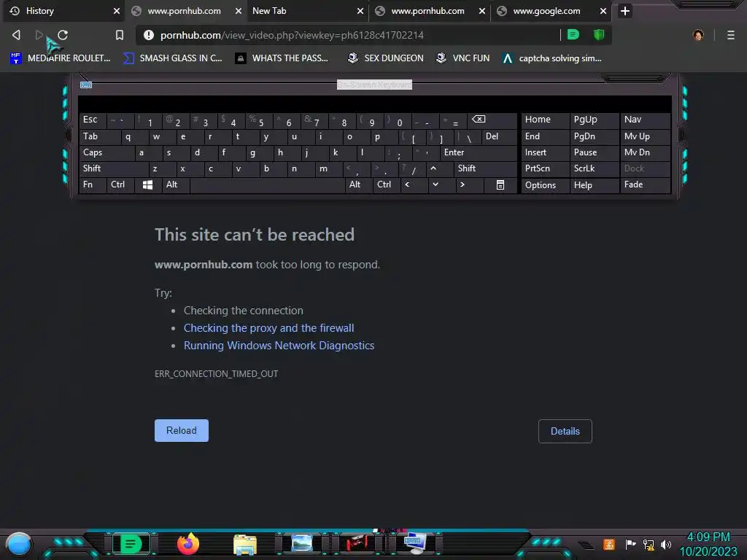Toggle the right Alt key

point(358,184)
